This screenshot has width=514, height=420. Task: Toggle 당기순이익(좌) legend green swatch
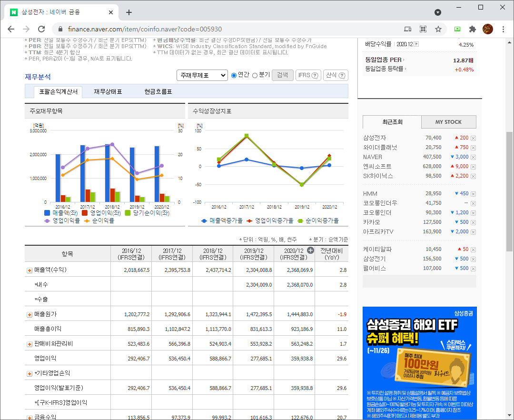(128, 213)
